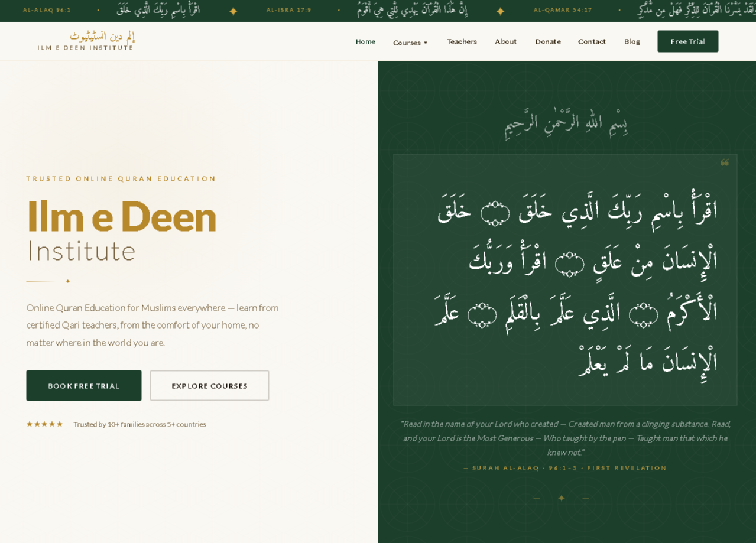This screenshot has height=543, width=756.
Task: Expand the Courses dropdown menu
Action: 410,43
